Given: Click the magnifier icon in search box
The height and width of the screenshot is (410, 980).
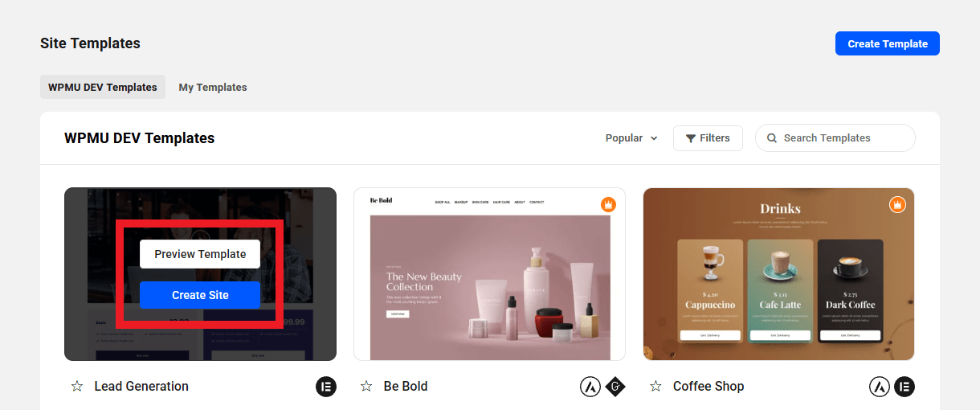Looking at the screenshot, I should point(772,138).
